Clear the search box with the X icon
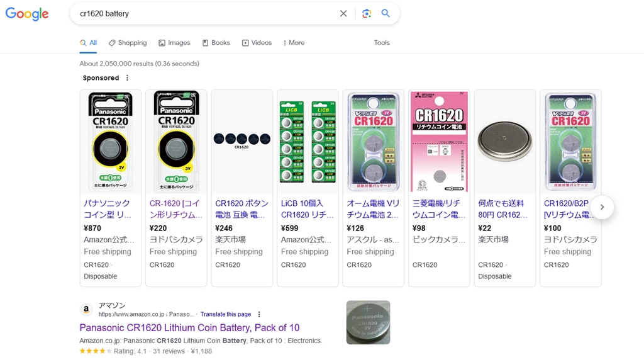644x362 pixels. tap(343, 13)
